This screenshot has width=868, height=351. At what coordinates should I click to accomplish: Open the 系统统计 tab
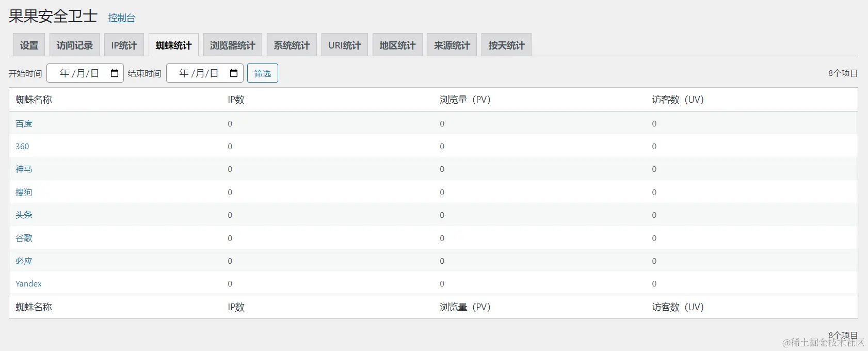pos(292,45)
